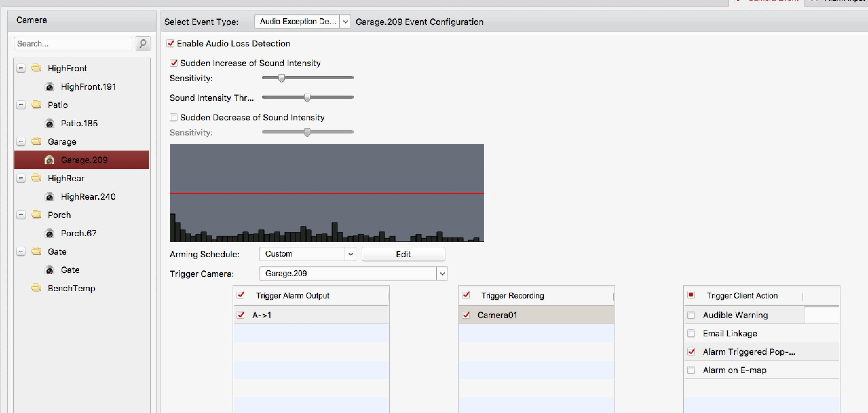868x413 pixels.
Task: Click the HighRear.240 camera icon
Action: 49,197
